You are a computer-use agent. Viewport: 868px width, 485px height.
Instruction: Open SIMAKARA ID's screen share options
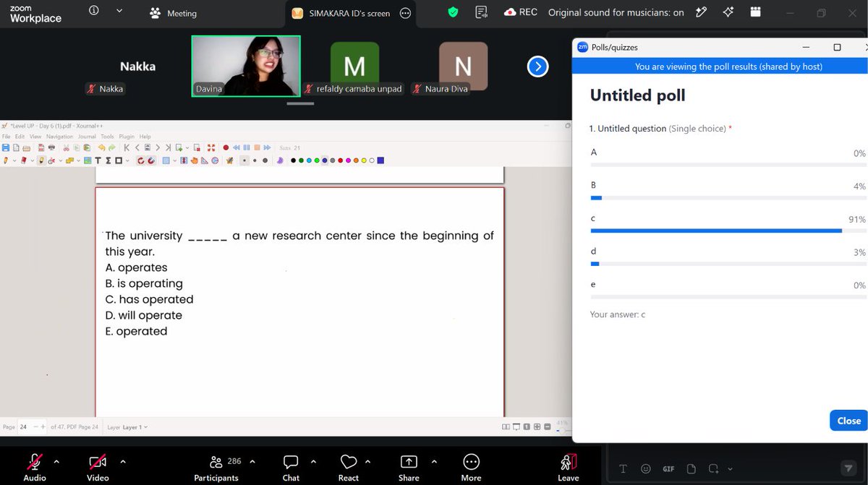click(405, 13)
